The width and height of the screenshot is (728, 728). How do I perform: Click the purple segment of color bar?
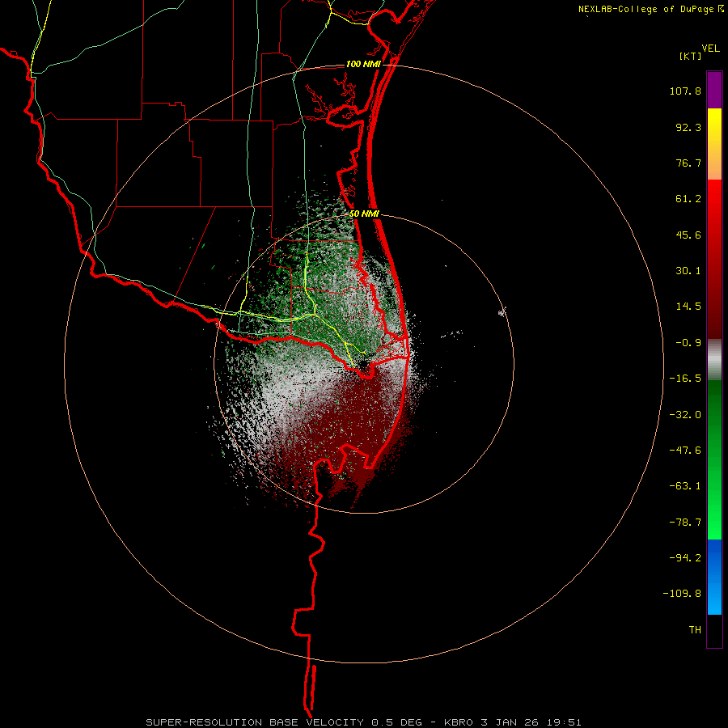(x=714, y=90)
